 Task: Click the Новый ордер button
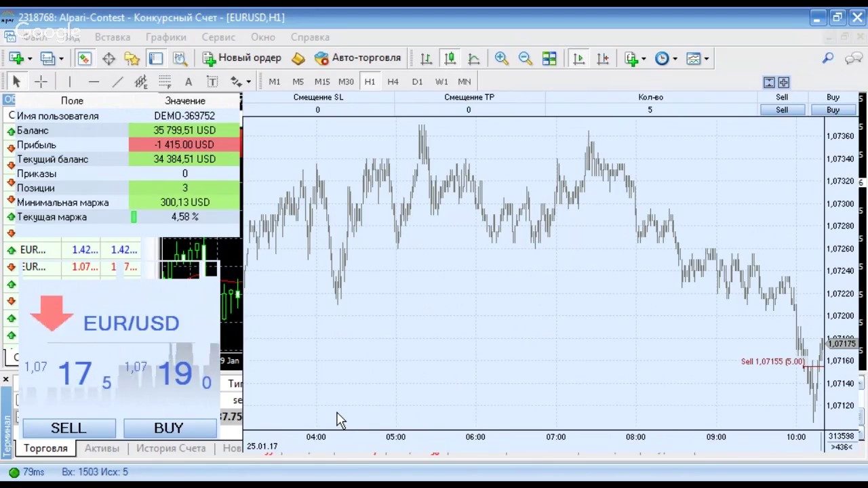(241, 58)
